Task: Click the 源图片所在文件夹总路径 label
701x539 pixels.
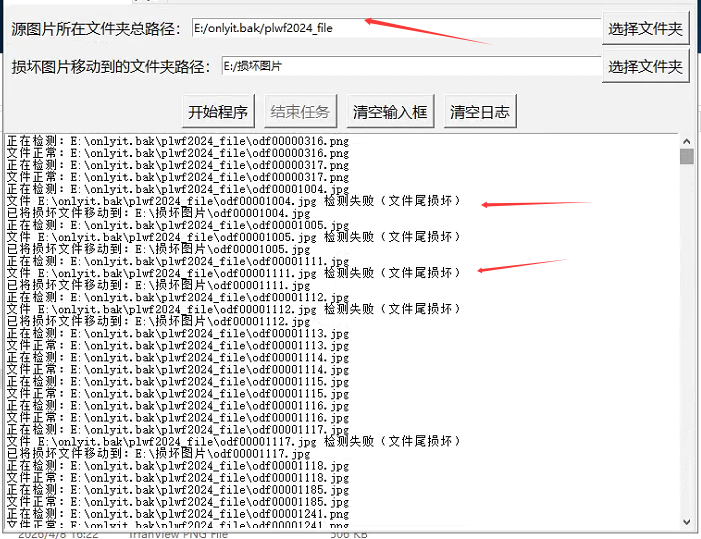Action: pos(97,29)
